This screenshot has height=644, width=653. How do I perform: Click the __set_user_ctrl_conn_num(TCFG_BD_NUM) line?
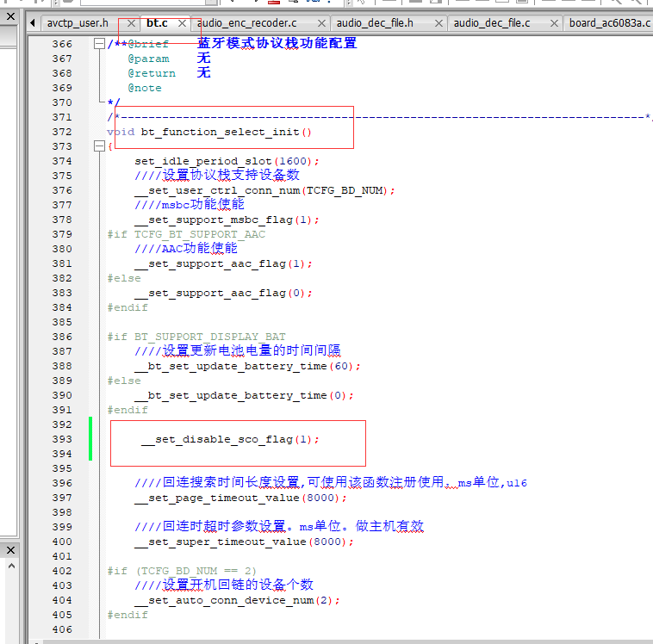pyautogui.click(x=264, y=190)
